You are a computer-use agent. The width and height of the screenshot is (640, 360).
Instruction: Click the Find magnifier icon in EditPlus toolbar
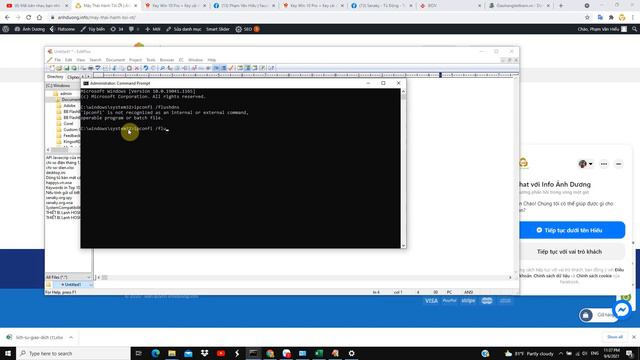[162, 68]
